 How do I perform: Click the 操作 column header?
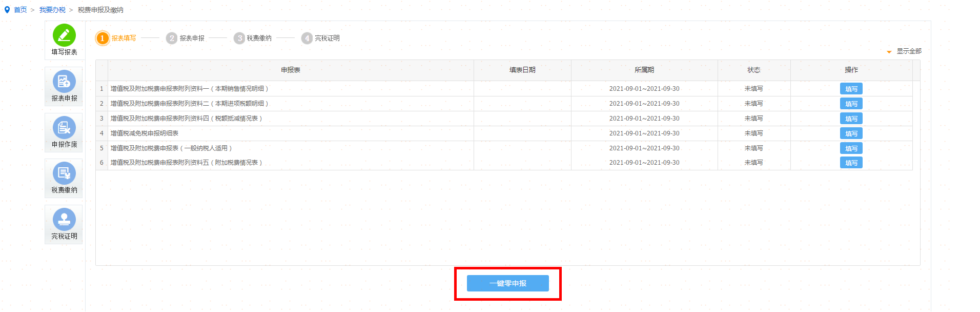851,70
